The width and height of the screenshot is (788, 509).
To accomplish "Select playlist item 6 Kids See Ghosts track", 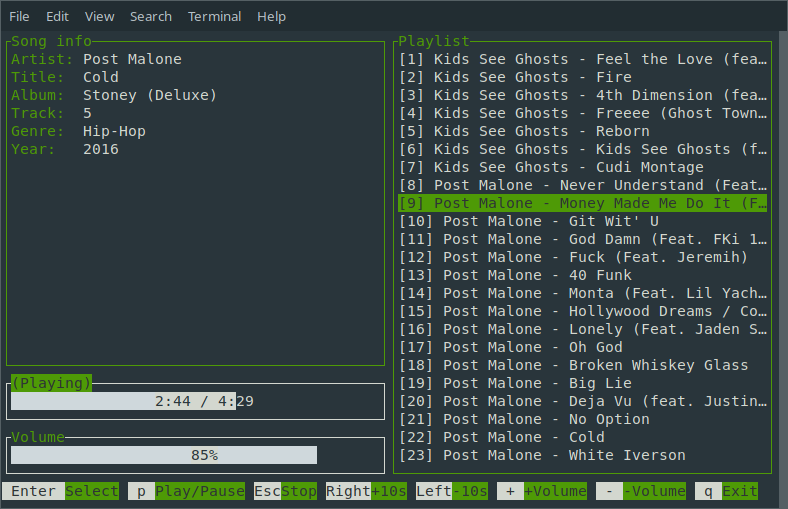I will coord(583,149).
